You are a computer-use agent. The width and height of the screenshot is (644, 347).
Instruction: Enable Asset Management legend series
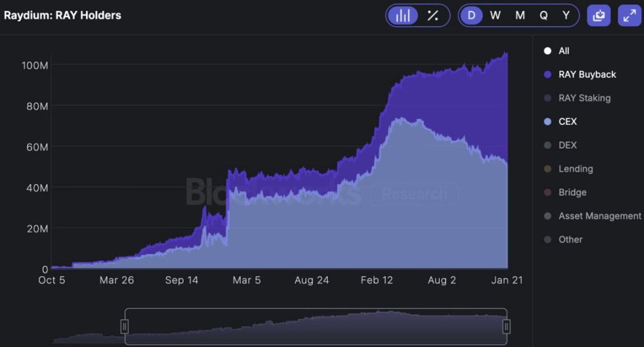[x=599, y=216]
